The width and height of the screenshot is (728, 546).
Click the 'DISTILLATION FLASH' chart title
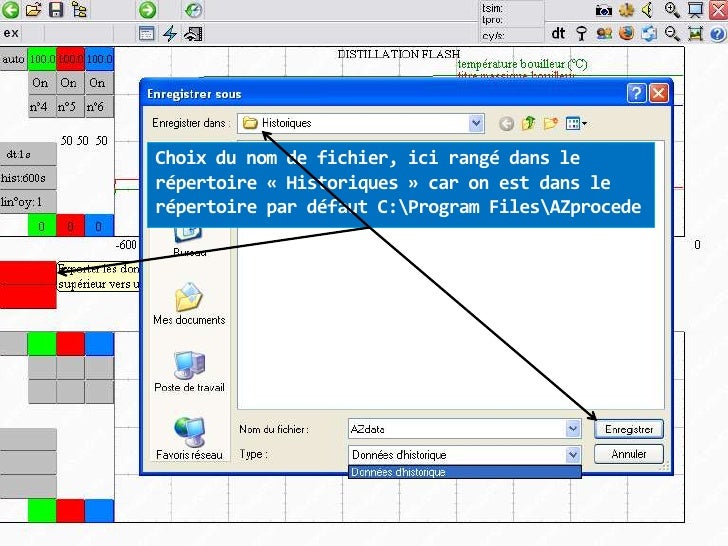click(399, 54)
